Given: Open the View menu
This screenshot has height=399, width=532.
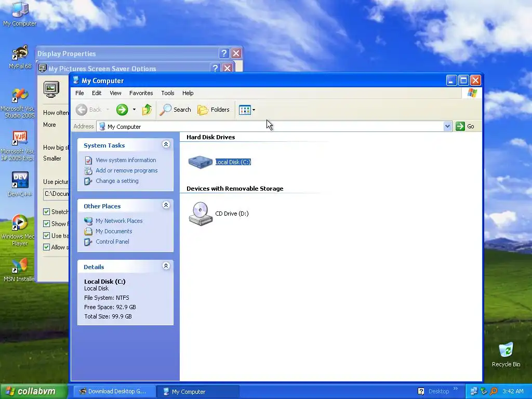Looking at the screenshot, I should point(115,93).
